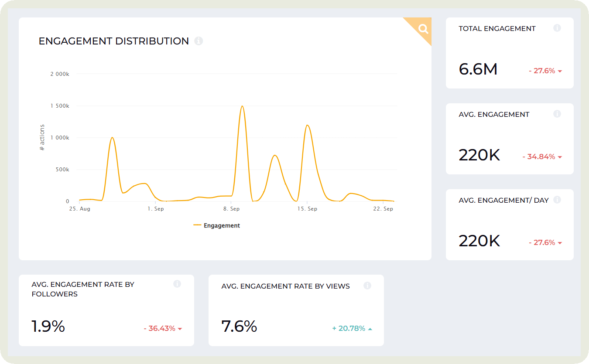589x364 pixels.
Task: Click the -34.84% change indicator
Action: (x=542, y=156)
